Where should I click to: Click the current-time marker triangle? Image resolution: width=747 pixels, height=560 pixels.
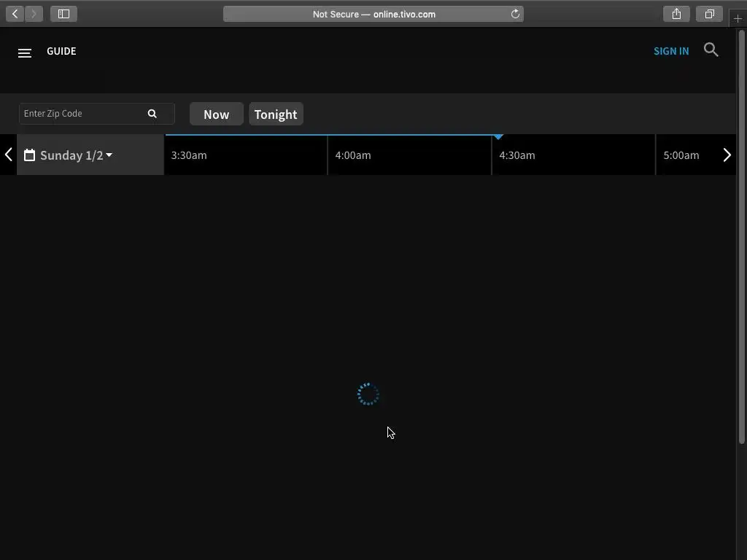(x=498, y=137)
